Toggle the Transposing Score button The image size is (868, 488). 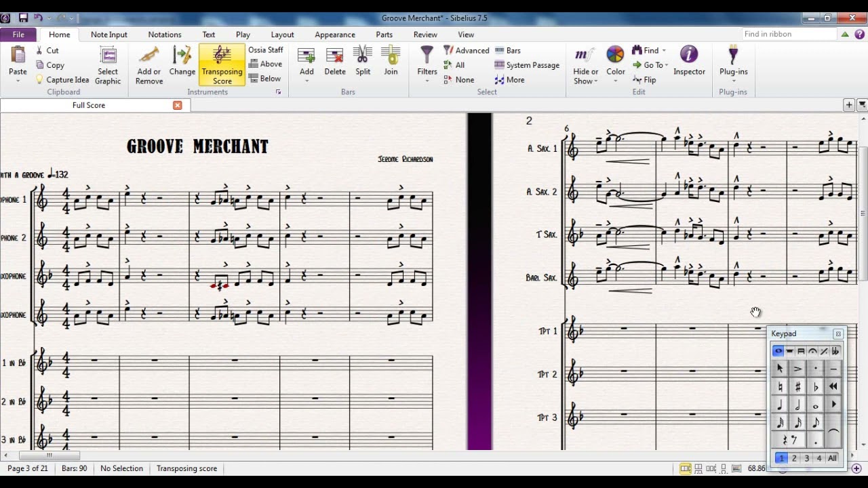tap(222, 65)
